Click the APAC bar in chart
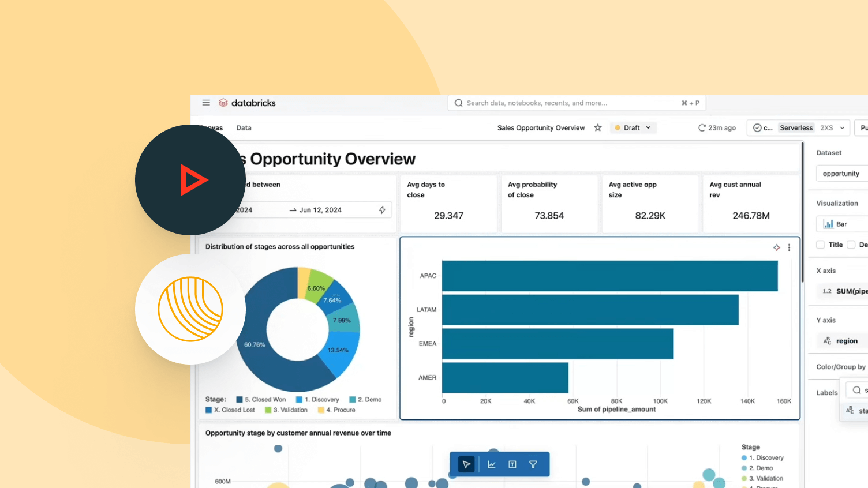The width and height of the screenshot is (868, 488). pyautogui.click(x=610, y=276)
